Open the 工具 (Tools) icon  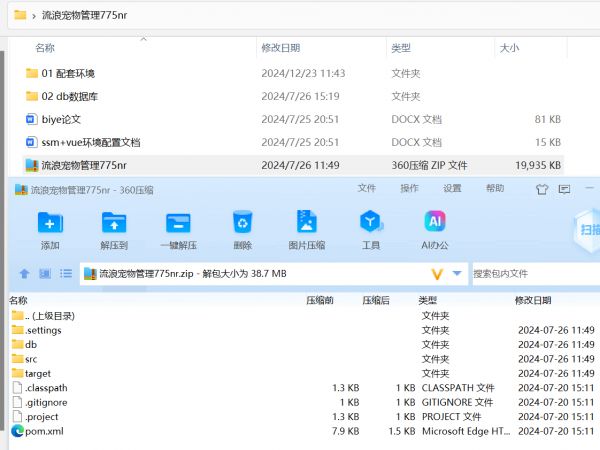(371, 222)
